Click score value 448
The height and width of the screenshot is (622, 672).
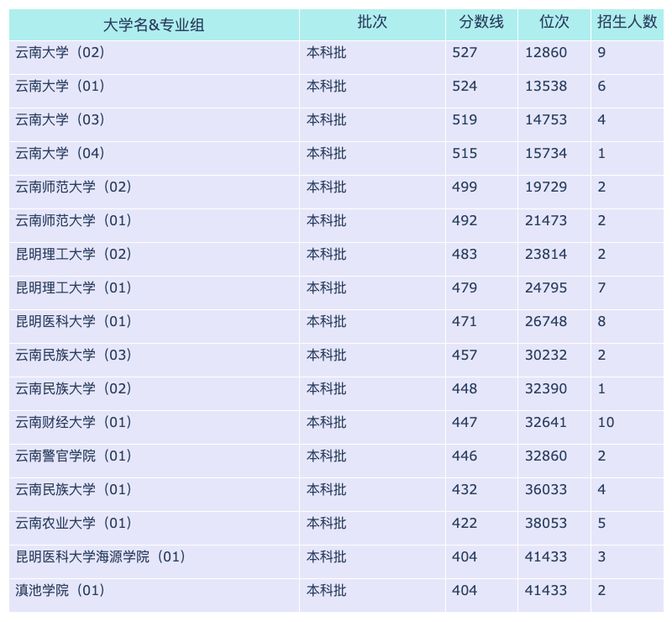465,388
